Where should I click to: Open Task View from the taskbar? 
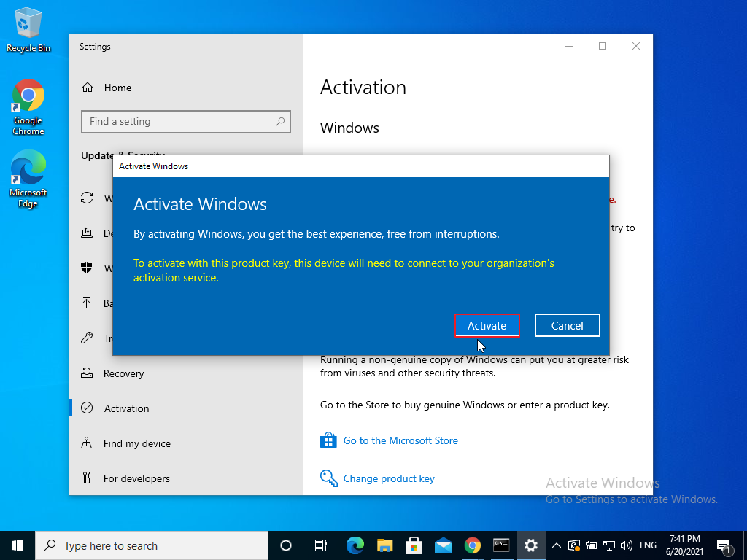pos(321,545)
